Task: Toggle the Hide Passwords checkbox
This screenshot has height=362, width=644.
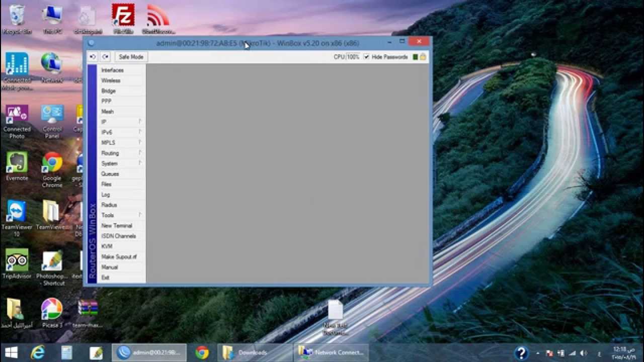Action: coord(367,57)
